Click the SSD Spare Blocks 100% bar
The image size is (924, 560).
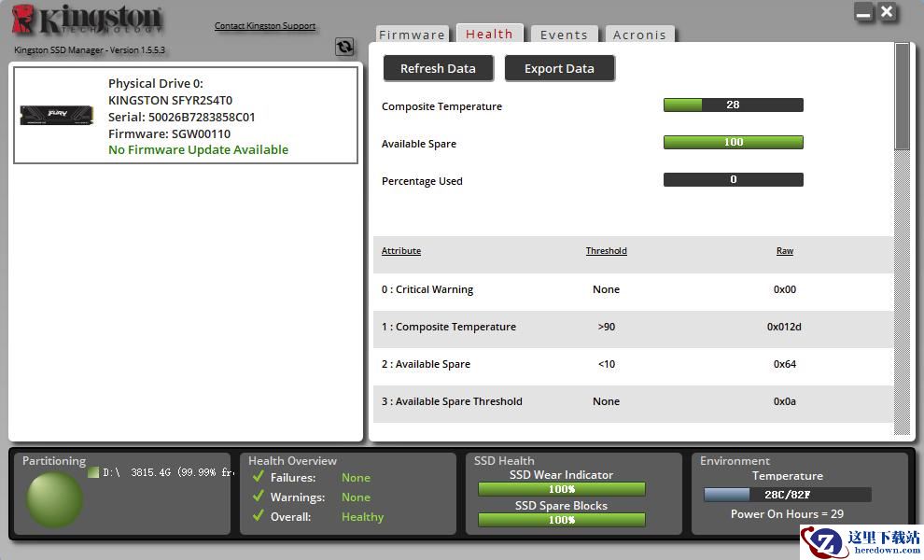(x=562, y=519)
